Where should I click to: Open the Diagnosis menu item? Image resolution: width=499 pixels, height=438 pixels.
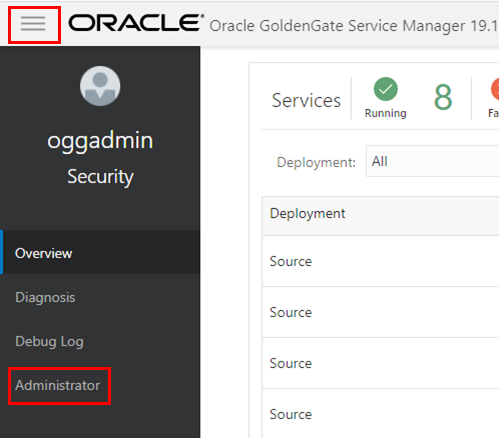100,297
